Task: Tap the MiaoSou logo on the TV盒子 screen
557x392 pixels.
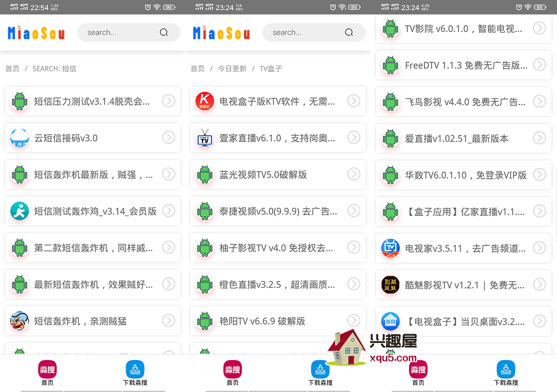Action: pyautogui.click(x=221, y=33)
